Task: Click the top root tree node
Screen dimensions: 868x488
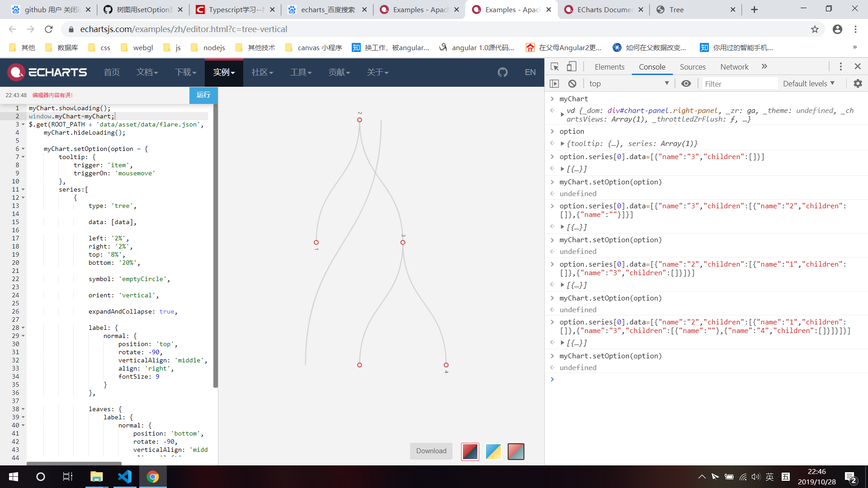Action: click(x=359, y=120)
